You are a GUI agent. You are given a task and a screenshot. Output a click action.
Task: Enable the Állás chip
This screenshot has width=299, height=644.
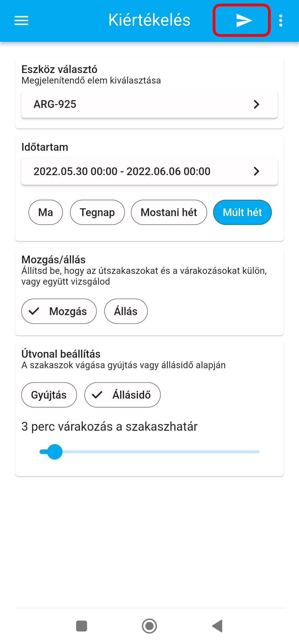click(x=126, y=311)
